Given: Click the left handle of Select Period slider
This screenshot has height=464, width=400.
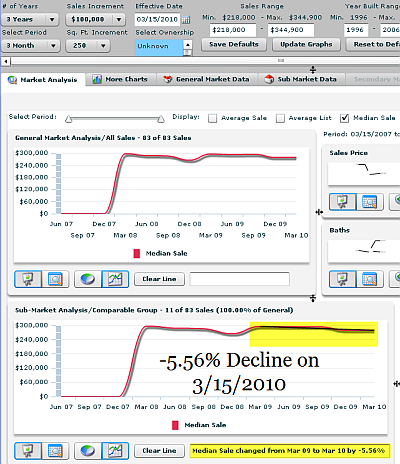Looking at the screenshot, I should click(69, 119).
